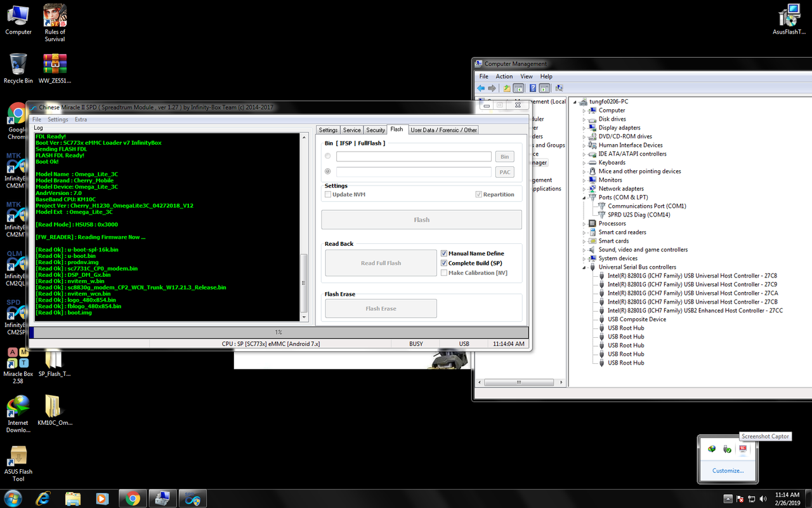Expand Display adapters node
812x508 pixels.
[584, 128]
